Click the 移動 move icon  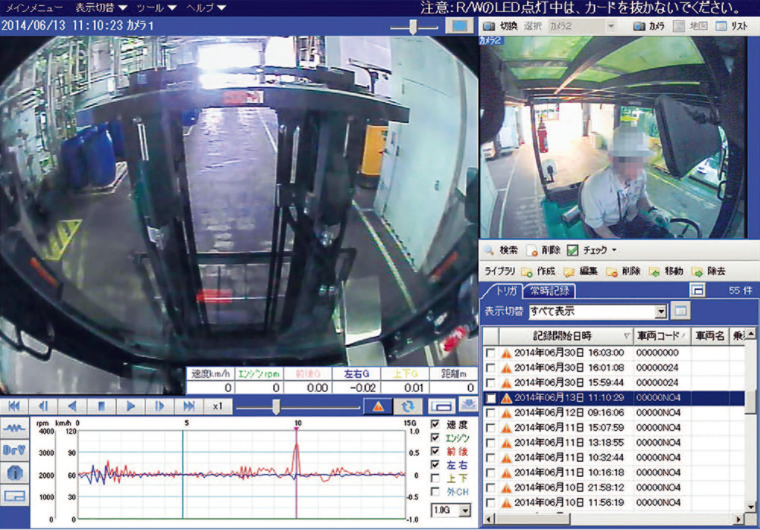(x=664, y=271)
